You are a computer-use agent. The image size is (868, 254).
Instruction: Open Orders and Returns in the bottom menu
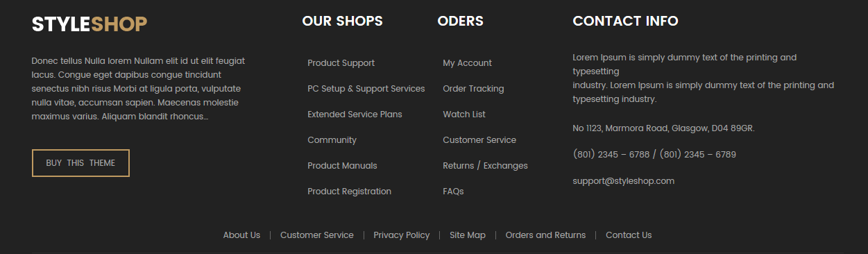545,235
